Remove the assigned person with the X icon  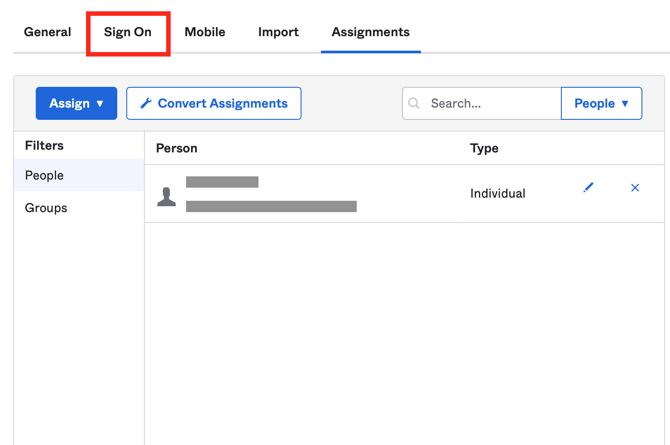[x=635, y=188]
